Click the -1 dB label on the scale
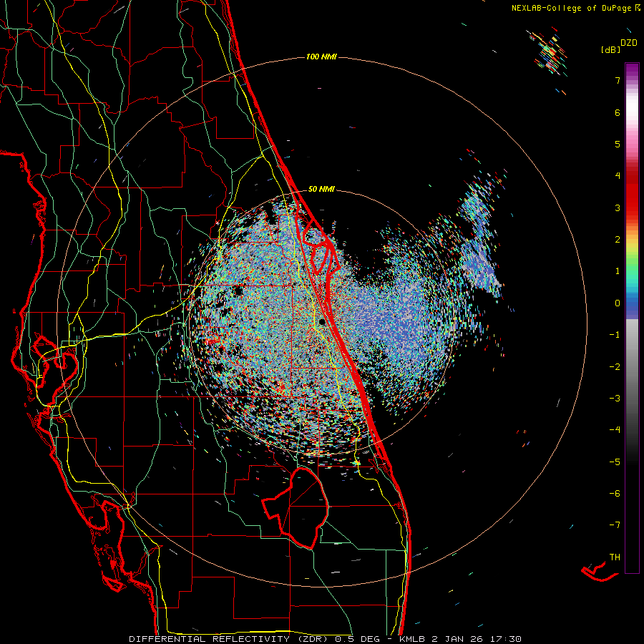644x644 pixels. (x=615, y=335)
